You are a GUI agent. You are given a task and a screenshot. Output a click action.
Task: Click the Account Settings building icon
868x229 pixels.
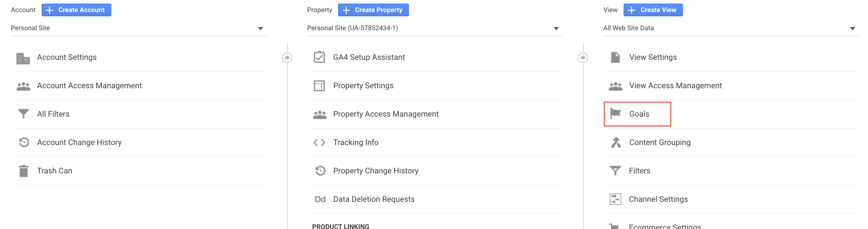coord(23,58)
